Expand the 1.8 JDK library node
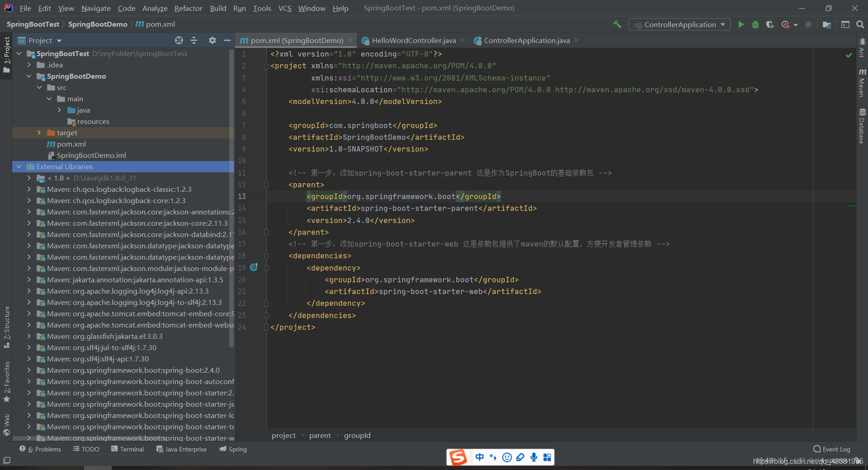The image size is (868, 470). point(29,178)
